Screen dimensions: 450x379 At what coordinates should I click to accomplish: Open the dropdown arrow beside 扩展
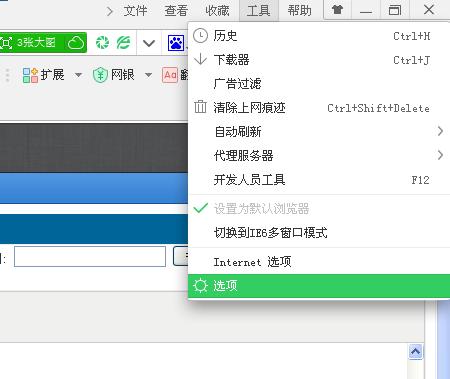pos(78,75)
